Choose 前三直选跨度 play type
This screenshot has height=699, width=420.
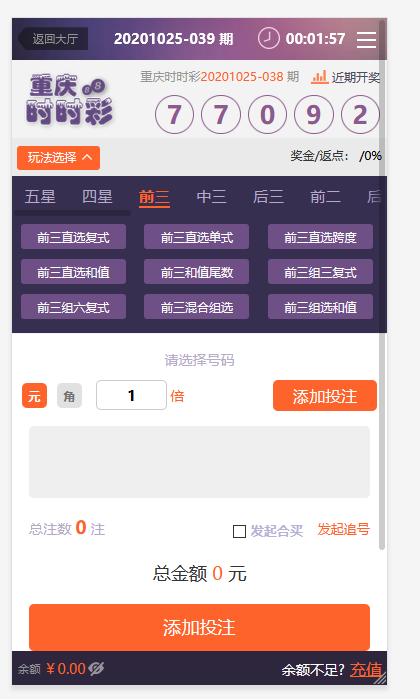click(x=320, y=237)
